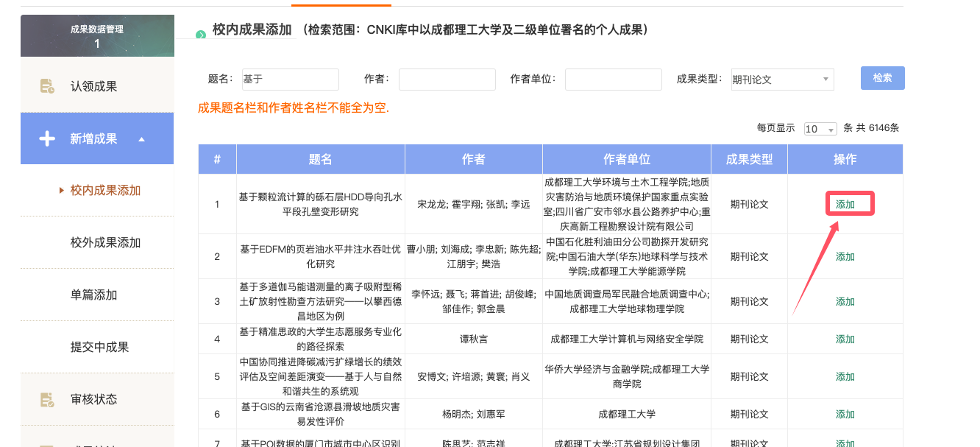Viewport: 980px width, 447px height.
Task: Click title 基于GIS的云南省沧源县滑坡地质灾害易发性评价
Action: tap(321, 415)
